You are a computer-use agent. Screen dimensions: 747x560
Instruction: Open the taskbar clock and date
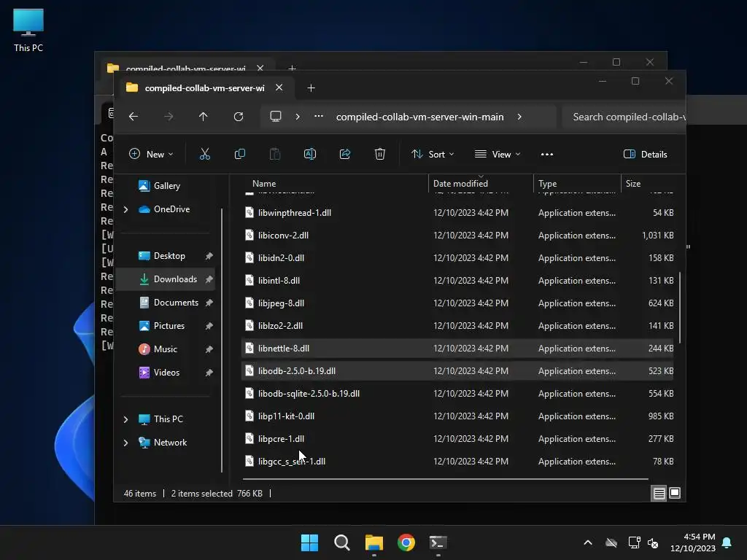click(693, 542)
